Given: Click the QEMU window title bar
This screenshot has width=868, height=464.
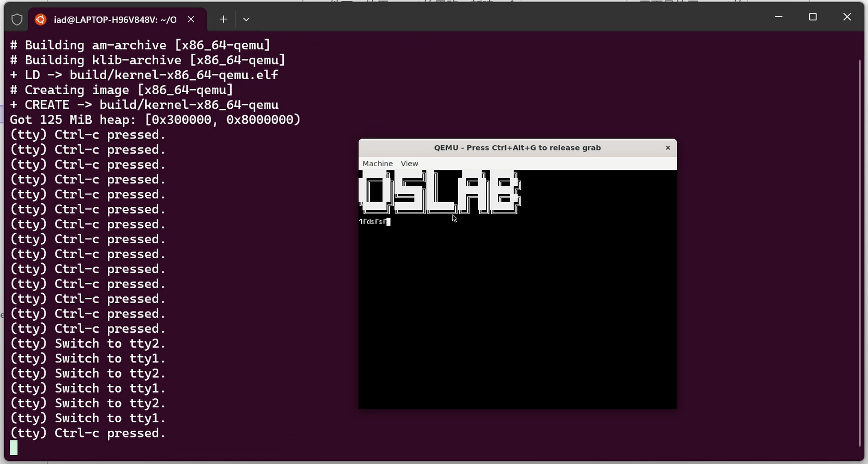Looking at the screenshot, I should tap(517, 148).
